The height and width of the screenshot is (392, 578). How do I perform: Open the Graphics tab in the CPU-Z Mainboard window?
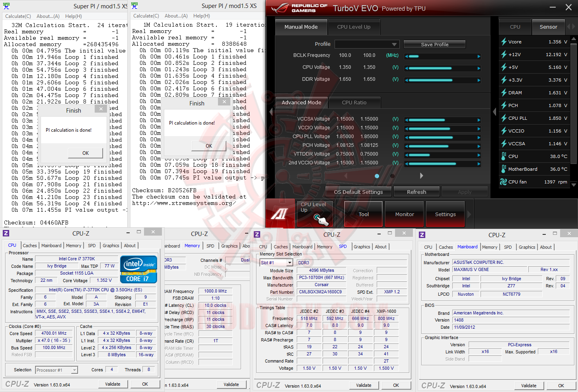527,247
